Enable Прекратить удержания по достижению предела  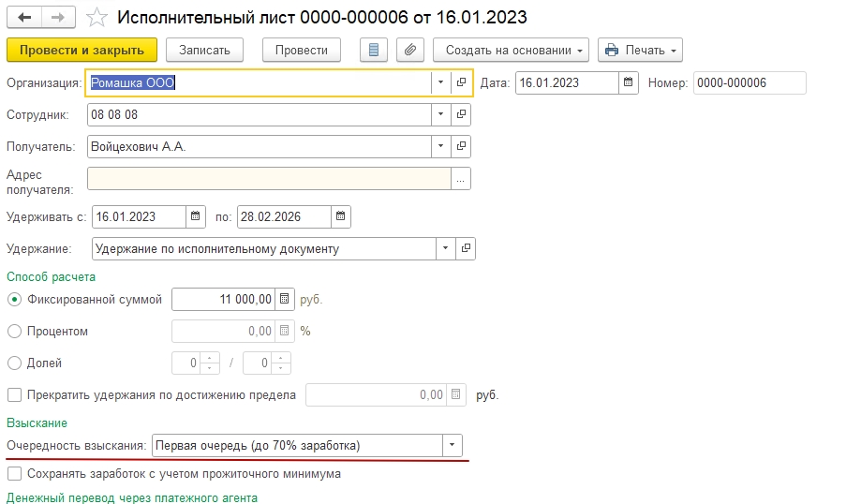point(14,395)
